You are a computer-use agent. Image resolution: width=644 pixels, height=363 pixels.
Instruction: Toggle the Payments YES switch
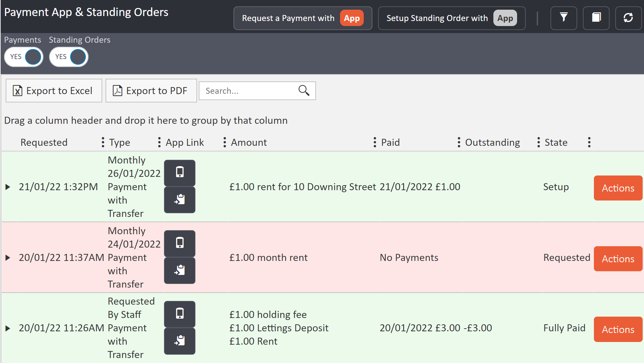(x=24, y=57)
